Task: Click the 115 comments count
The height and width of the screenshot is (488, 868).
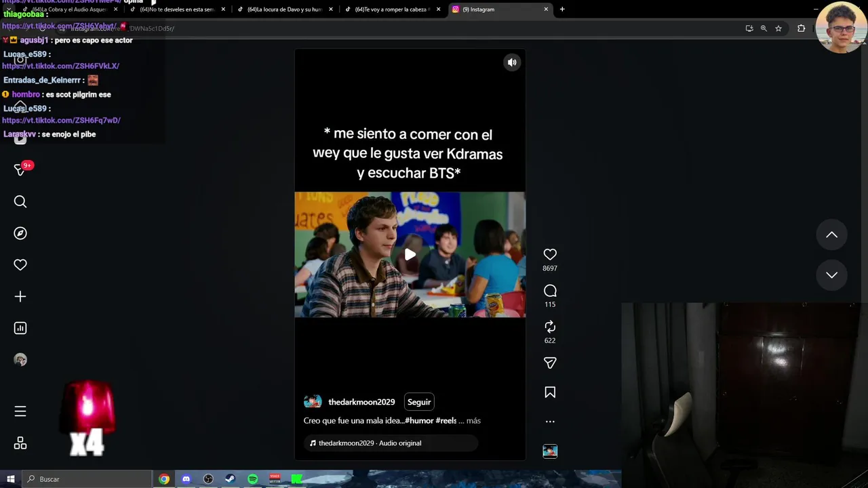Action: point(550,304)
